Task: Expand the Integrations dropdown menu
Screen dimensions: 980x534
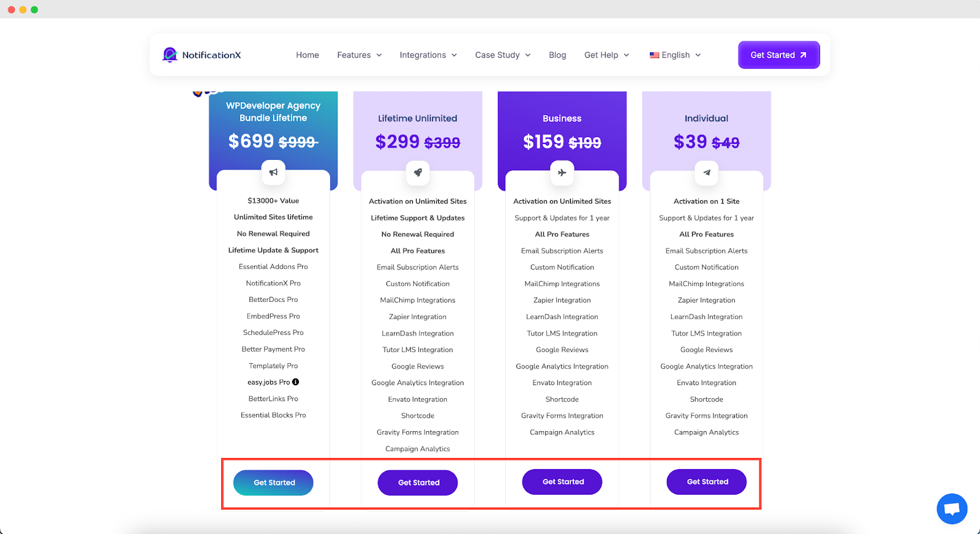Action: [429, 55]
